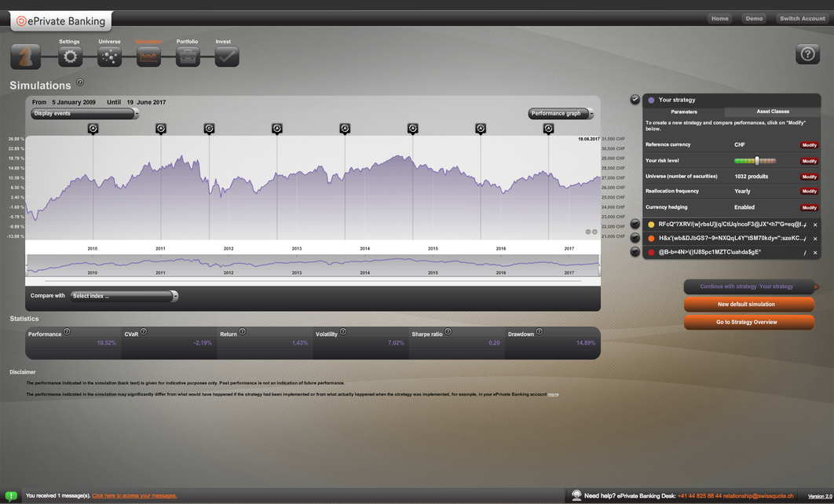Viewport: 834px width, 504px height.
Task: Open the Universe step icon
Action: tap(109, 57)
